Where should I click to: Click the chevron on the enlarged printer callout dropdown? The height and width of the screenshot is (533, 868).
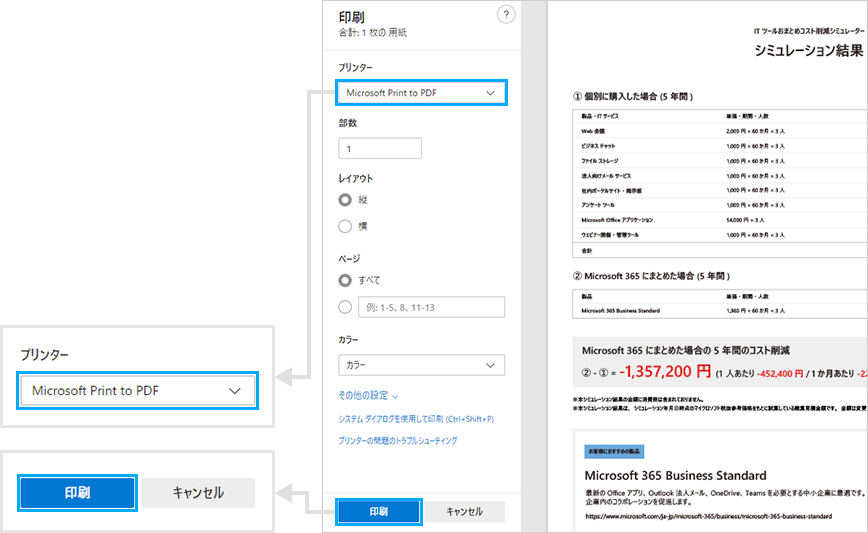click(235, 391)
